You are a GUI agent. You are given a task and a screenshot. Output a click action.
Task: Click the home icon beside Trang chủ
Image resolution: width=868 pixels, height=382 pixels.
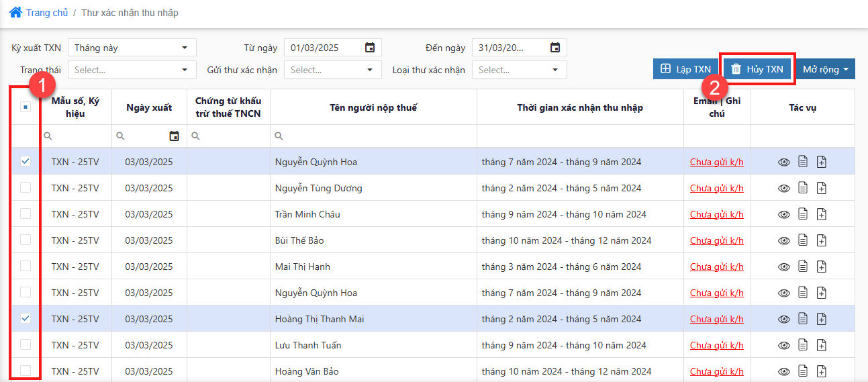click(x=15, y=12)
